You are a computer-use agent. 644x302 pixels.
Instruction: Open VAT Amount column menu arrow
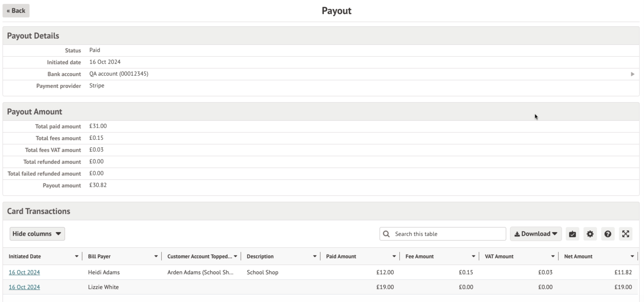553,256
